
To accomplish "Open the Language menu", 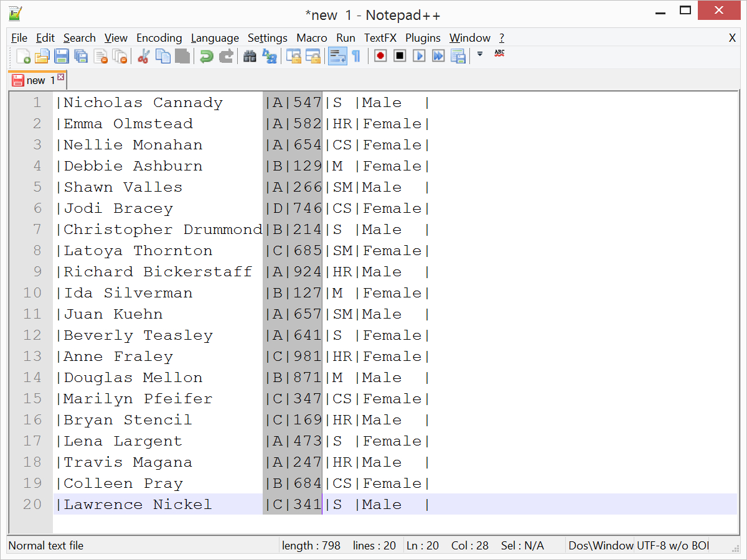I will [x=215, y=38].
